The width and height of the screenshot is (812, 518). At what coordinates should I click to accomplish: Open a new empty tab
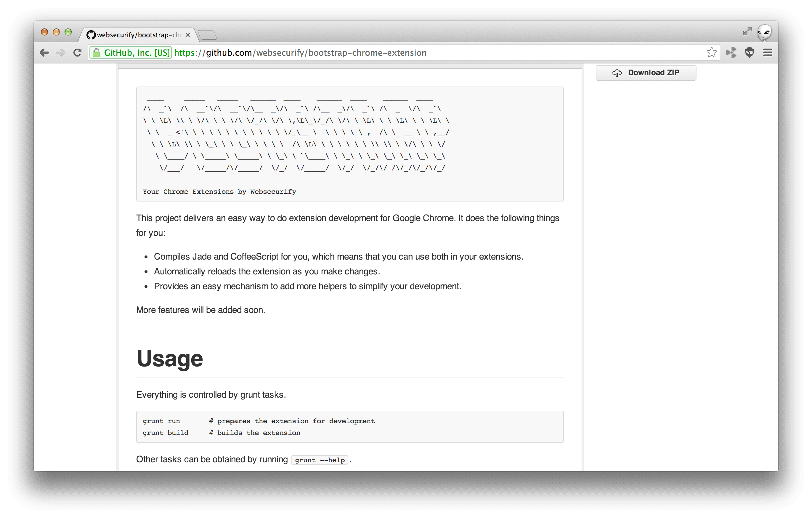pyautogui.click(x=207, y=35)
